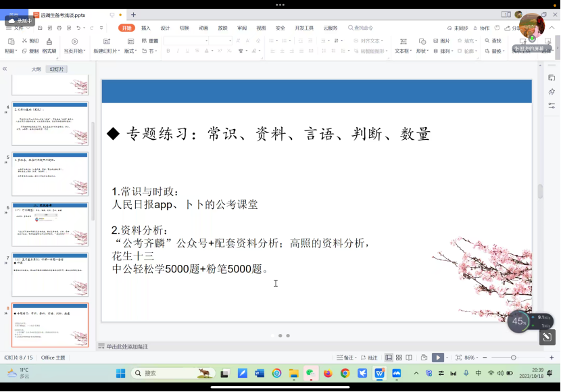Expand the Section (节) dropdown
Viewport: 561px width, 392px height.
150,51
